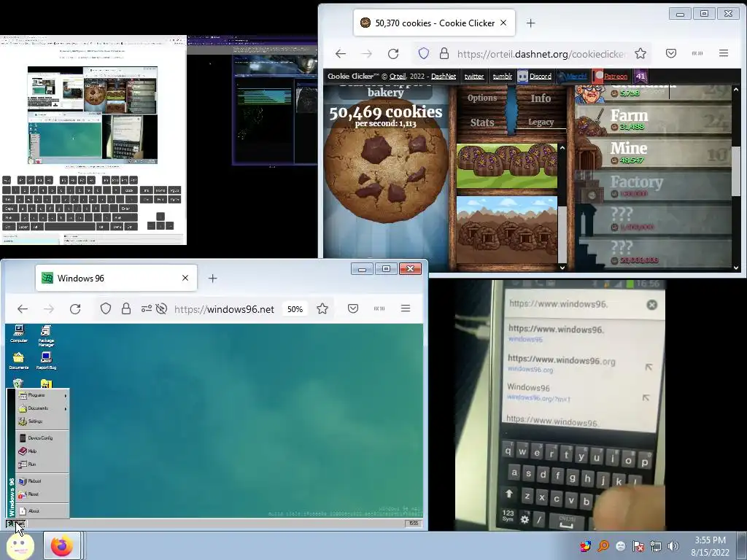Click the windows96.net address bar
747x560 pixels.
[224, 309]
